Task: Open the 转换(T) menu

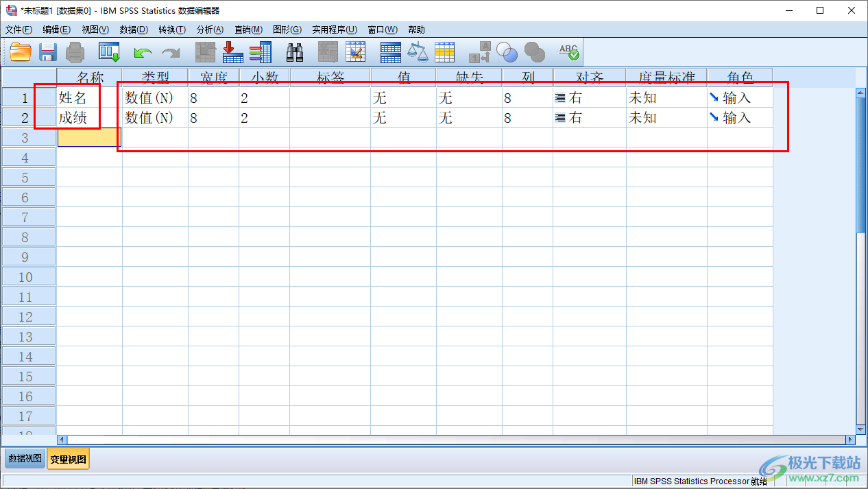Action: click(172, 29)
